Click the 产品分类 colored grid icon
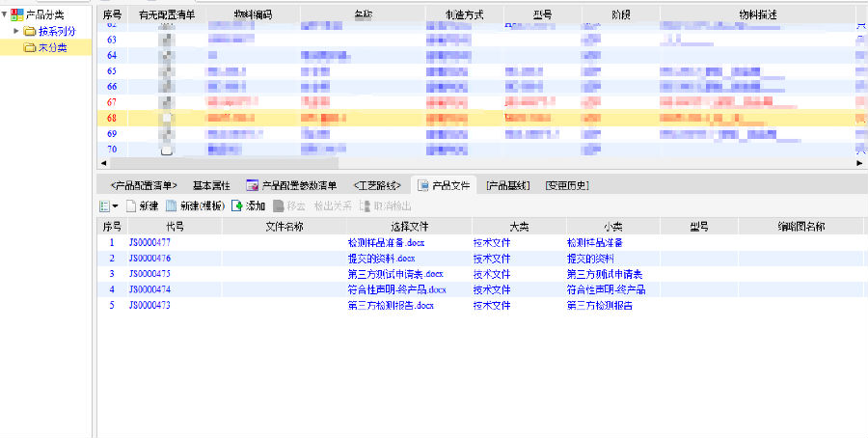Image resolution: width=868 pixels, height=438 pixels. click(x=17, y=14)
